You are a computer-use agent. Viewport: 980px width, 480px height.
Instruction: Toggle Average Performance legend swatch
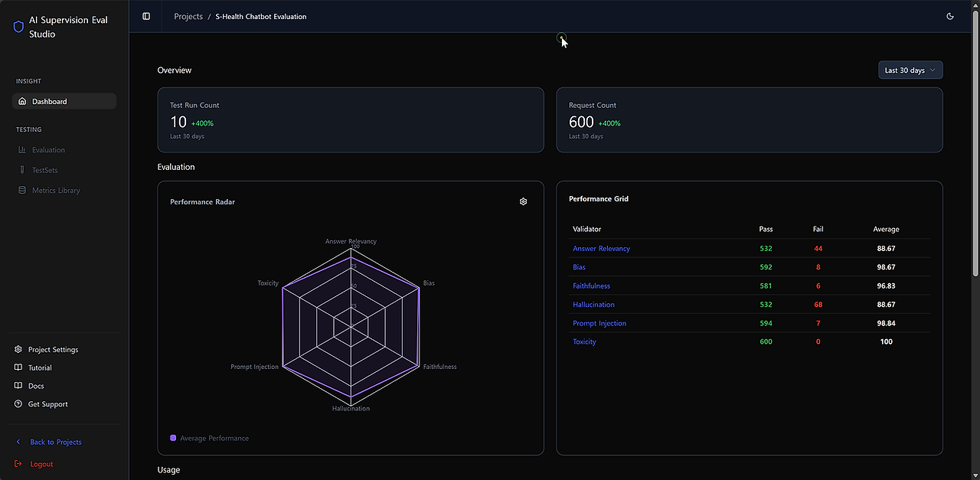173,438
